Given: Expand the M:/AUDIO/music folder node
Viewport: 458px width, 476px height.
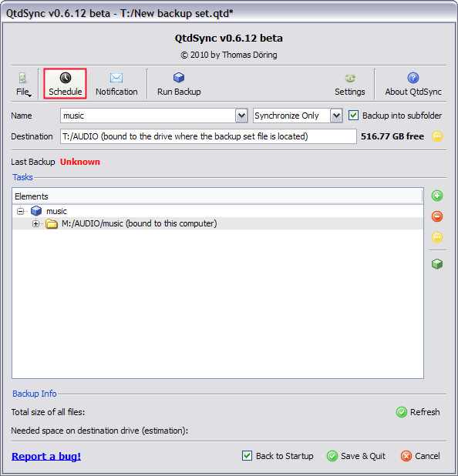Looking at the screenshot, I should (36, 223).
